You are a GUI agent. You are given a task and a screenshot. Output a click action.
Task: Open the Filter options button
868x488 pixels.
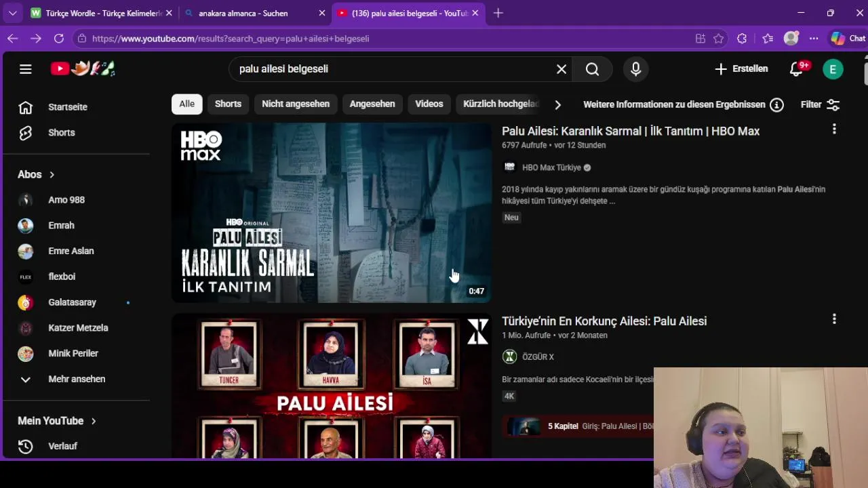pos(820,104)
